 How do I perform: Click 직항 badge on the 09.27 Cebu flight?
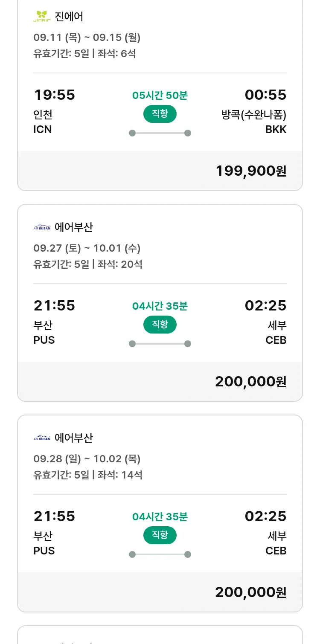(x=160, y=325)
